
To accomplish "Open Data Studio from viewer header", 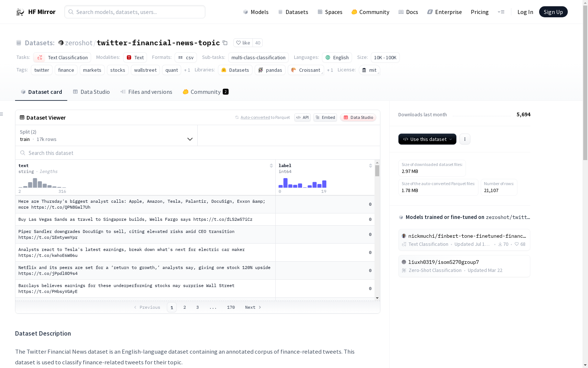I will point(358,117).
